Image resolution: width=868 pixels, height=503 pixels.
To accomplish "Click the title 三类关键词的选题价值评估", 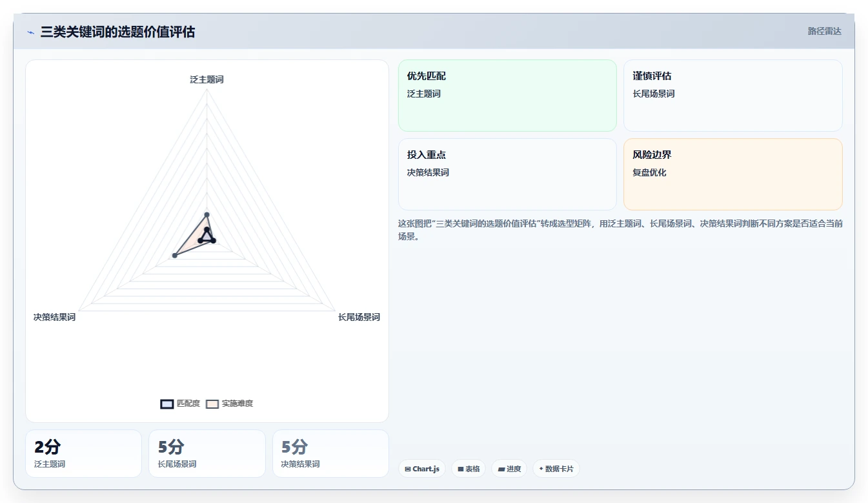I will [x=117, y=32].
